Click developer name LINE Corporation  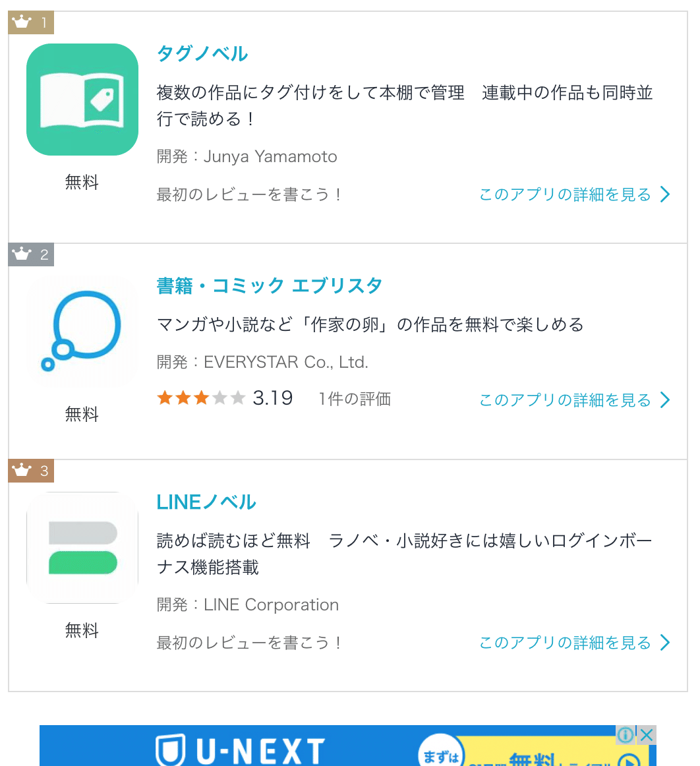click(271, 604)
